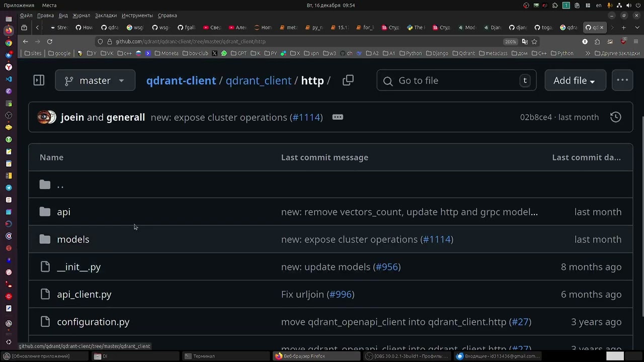
Task: Click the address bar URL
Action: 190,42
